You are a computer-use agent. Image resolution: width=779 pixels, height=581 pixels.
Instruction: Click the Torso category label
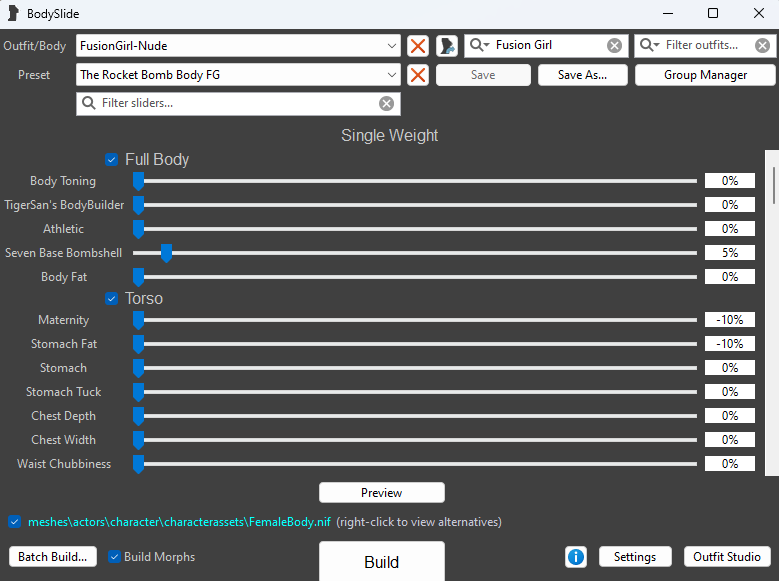click(144, 298)
